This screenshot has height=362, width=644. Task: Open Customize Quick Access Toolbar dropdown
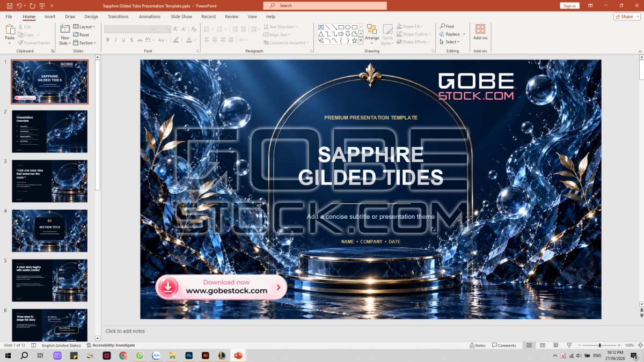tap(52, 5)
